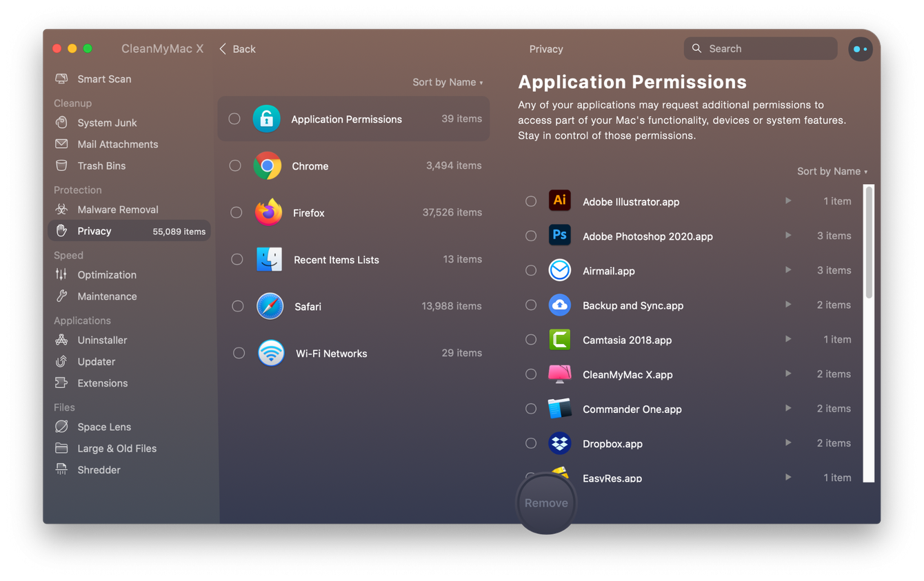
Task: Click the Uninstaller sidebar icon
Action: pos(61,340)
